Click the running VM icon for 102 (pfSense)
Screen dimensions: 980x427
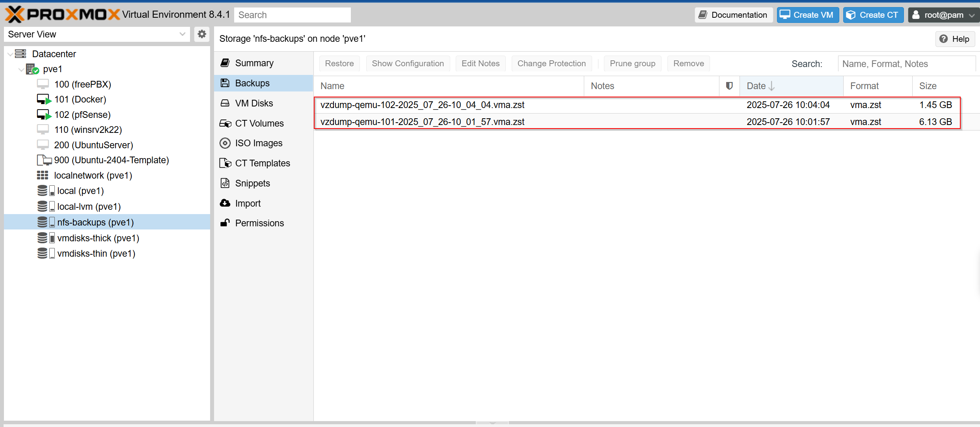[44, 115]
